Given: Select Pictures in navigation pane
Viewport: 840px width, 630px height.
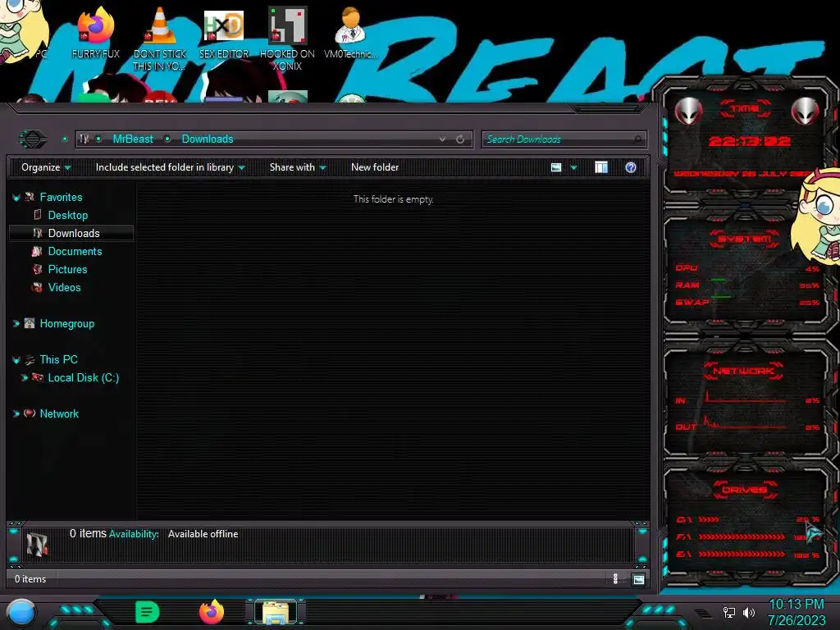Looking at the screenshot, I should tap(67, 269).
